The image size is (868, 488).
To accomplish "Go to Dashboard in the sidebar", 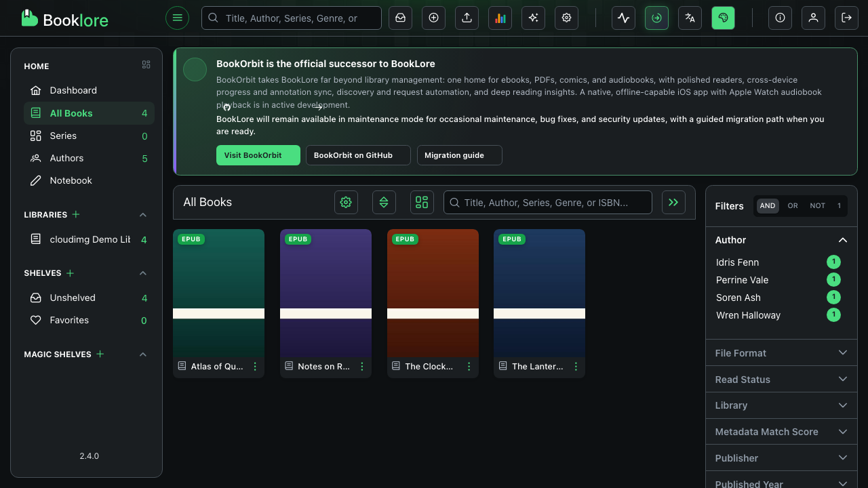I will (89, 90).
